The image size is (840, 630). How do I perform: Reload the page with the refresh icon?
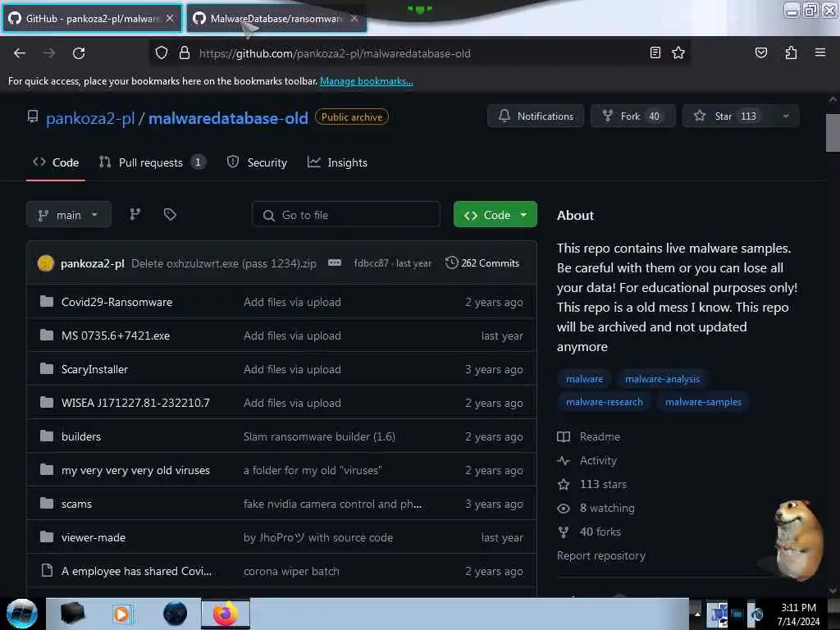point(79,53)
